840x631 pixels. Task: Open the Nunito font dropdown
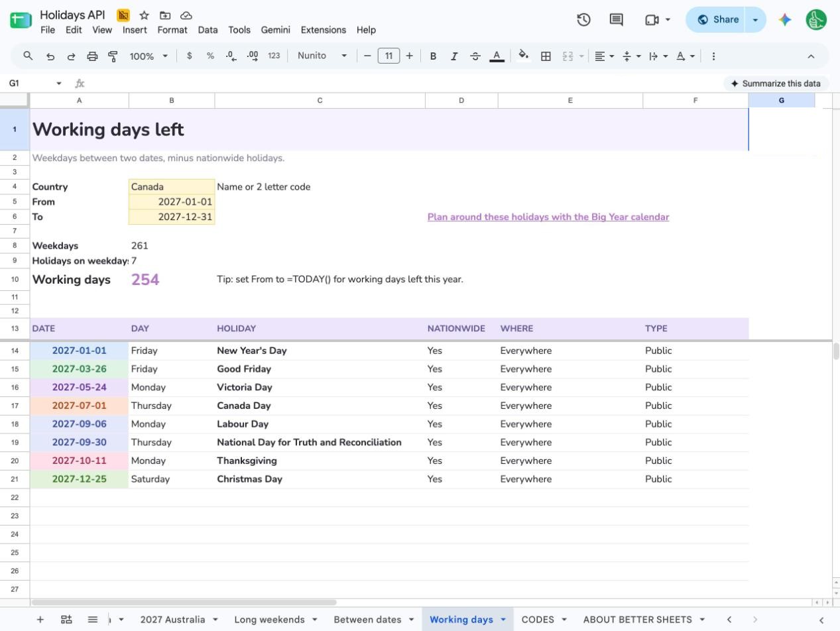point(322,56)
